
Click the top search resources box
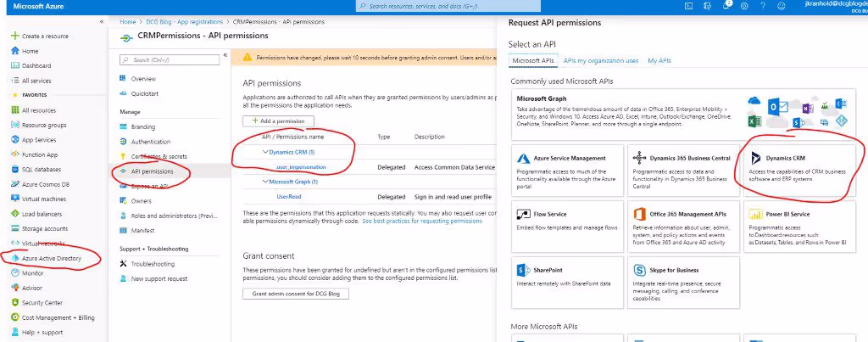(448, 6)
